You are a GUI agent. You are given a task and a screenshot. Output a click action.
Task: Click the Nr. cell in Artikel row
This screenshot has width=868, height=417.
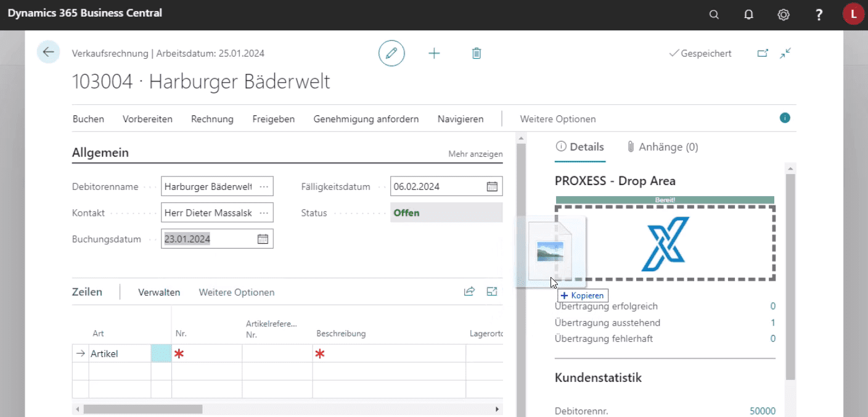(x=207, y=353)
